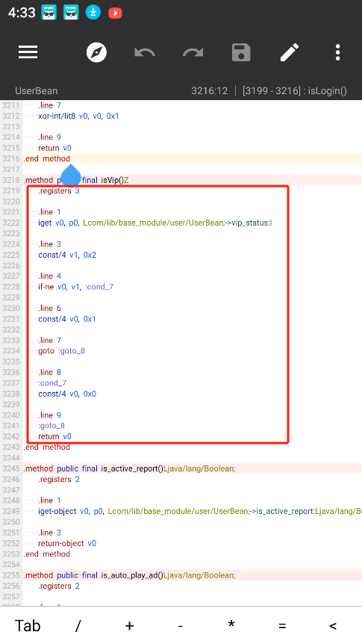The width and height of the screenshot is (362, 644).
Task: Tap the 'goto :goto_8' instruction
Action: click(x=61, y=350)
